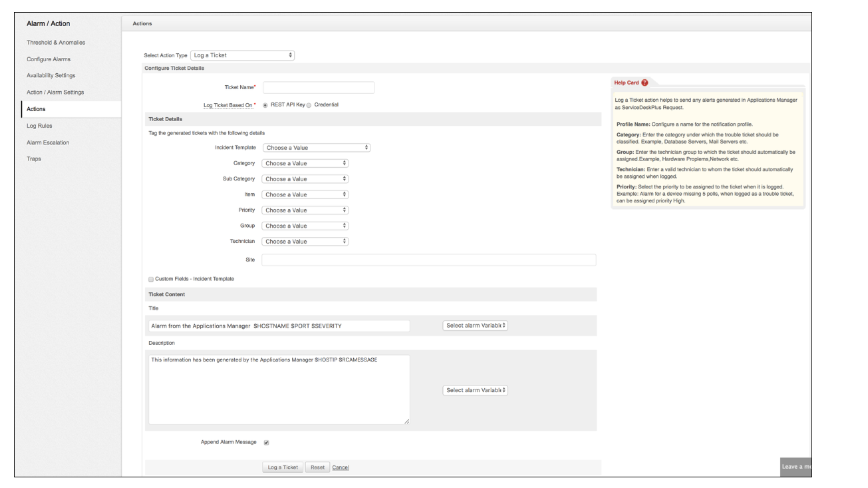Open the Technician dropdown list

pyautogui.click(x=305, y=242)
